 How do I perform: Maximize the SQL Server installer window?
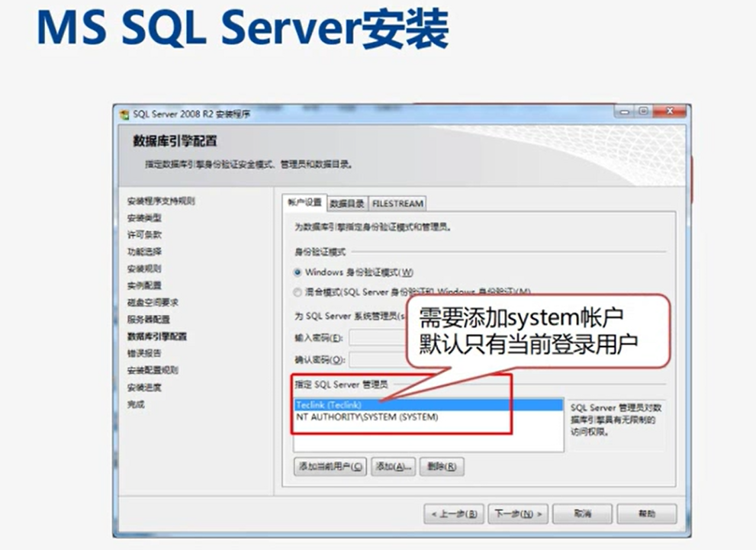click(643, 112)
